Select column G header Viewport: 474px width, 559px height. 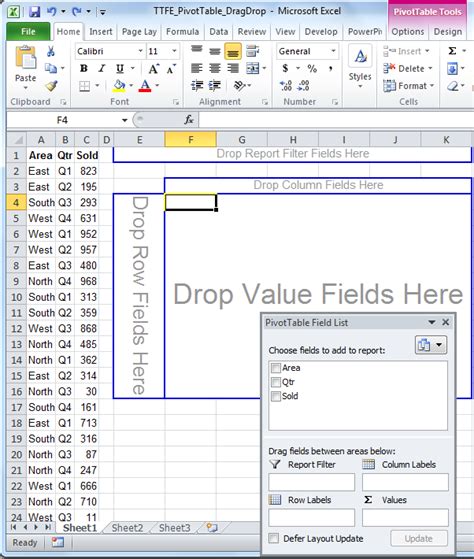click(x=242, y=140)
